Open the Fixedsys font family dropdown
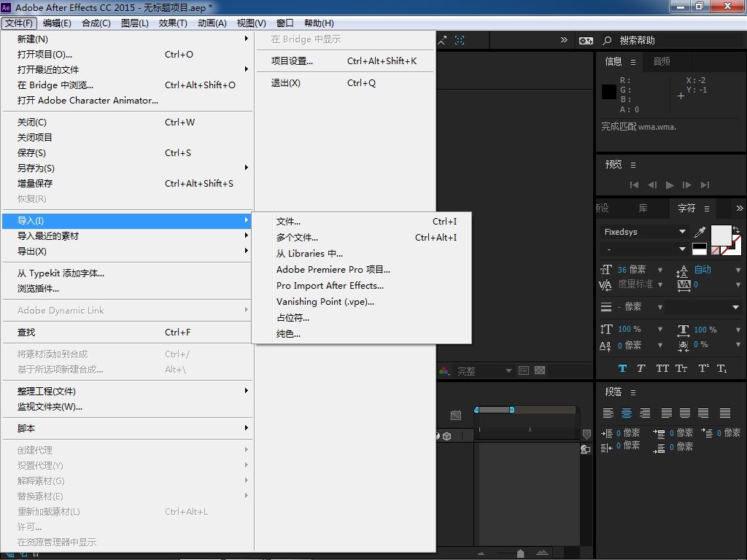747x560 pixels. 643,232
